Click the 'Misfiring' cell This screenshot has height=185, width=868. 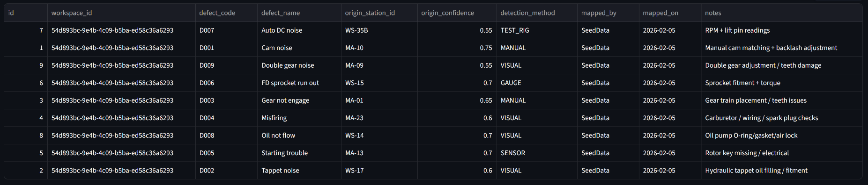[299, 118]
